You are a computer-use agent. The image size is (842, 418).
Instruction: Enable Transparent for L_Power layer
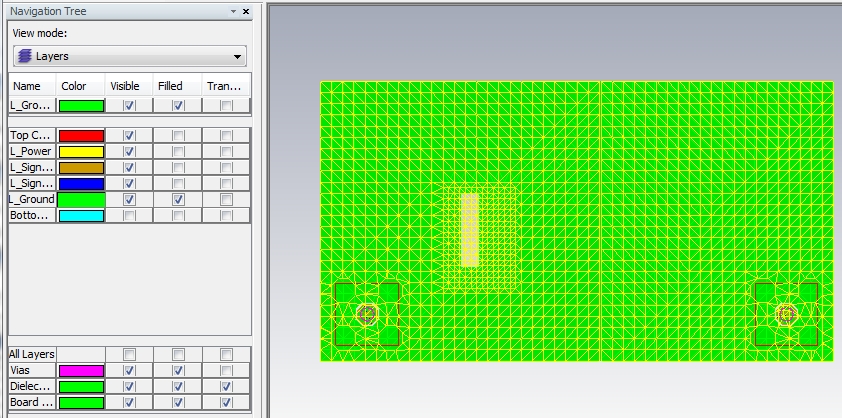pyautogui.click(x=227, y=152)
